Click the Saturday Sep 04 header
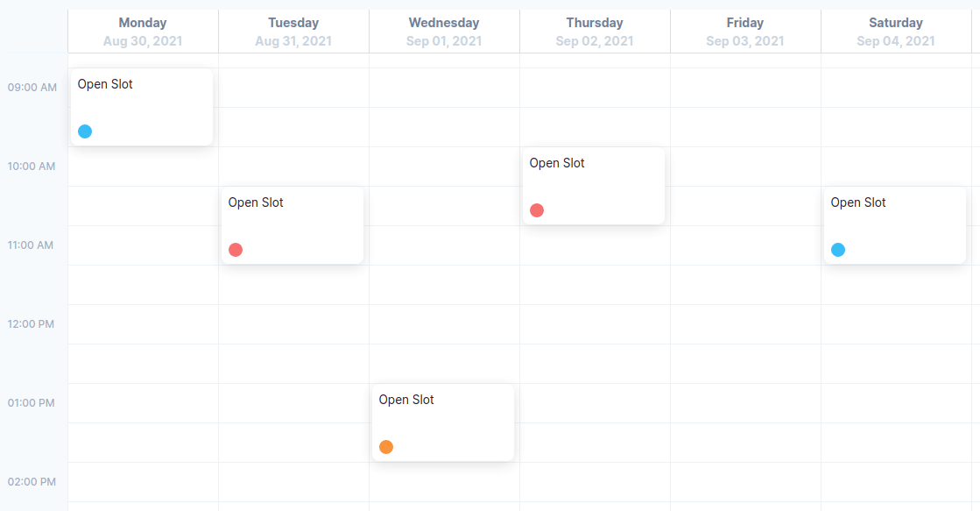 tap(896, 31)
